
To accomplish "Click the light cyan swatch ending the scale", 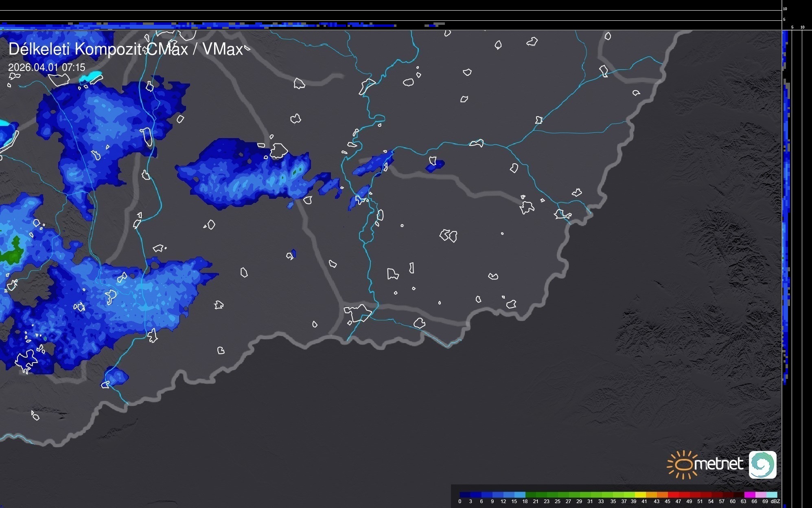I will coord(772,495).
